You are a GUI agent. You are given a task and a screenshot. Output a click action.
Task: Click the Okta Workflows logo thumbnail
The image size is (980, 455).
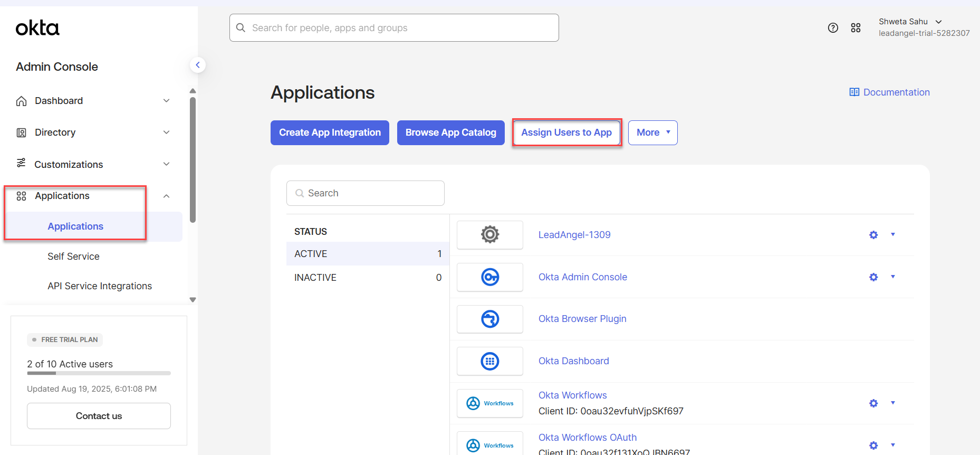(490, 403)
